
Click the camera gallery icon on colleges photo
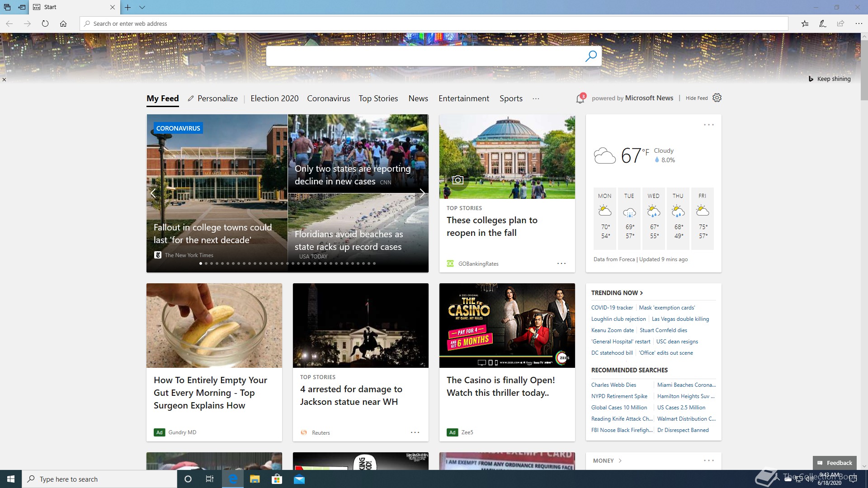click(458, 180)
